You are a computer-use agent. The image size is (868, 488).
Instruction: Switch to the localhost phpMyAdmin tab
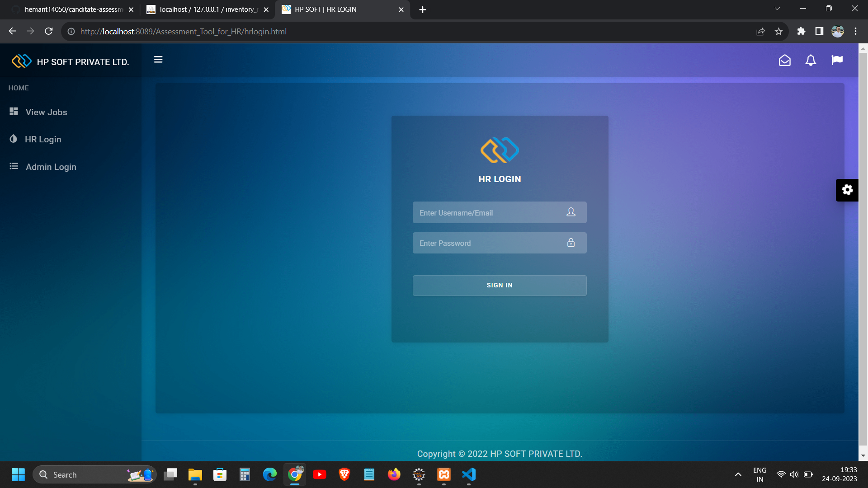[206, 9]
